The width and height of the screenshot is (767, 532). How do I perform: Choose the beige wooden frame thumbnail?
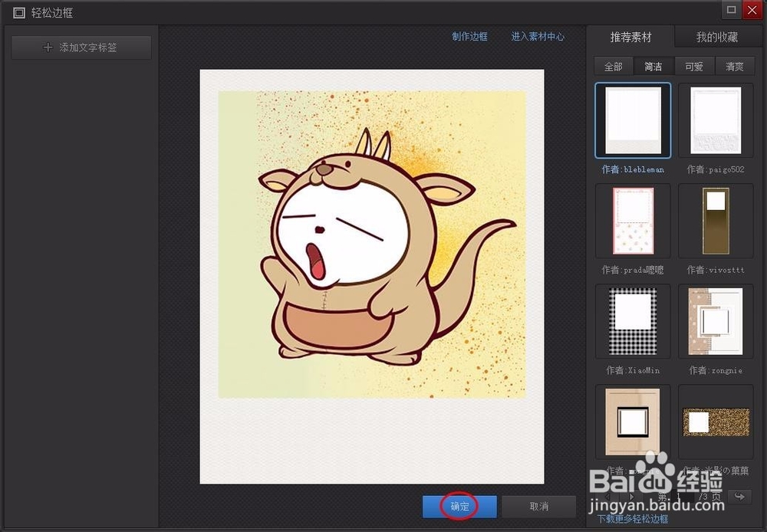[x=633, y=422]
